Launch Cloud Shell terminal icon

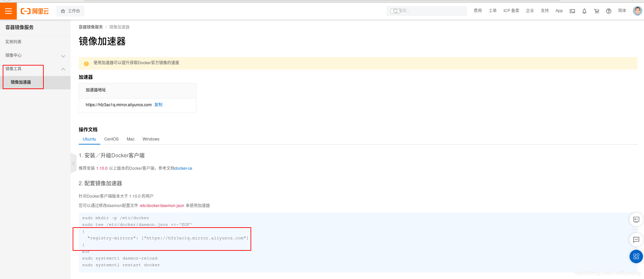click(x=572, y=11)
